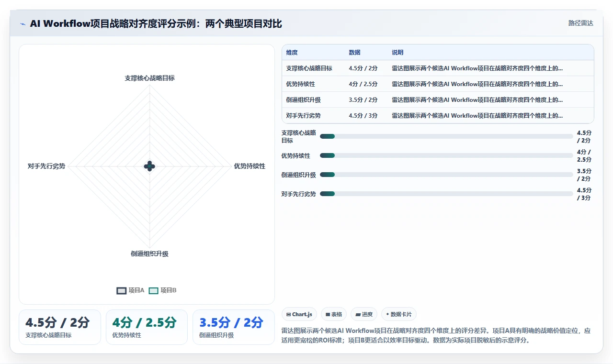613x364 pixels.
Task: Click the Chart.js tag chip
Action: pyautogui.click(x=299, y=314)
